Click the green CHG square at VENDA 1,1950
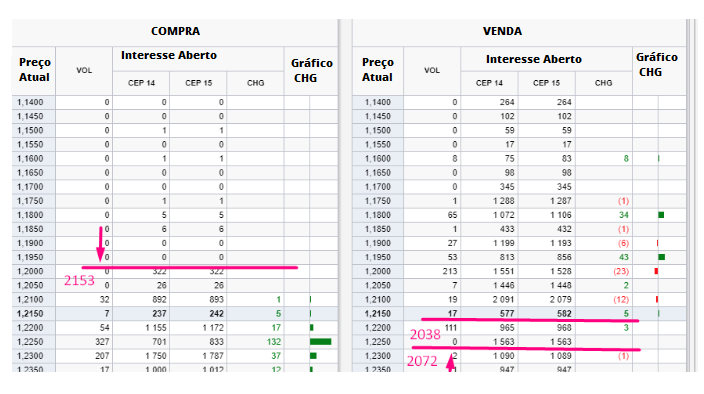Screen dimensions: 704x394 tap(661, 257)
